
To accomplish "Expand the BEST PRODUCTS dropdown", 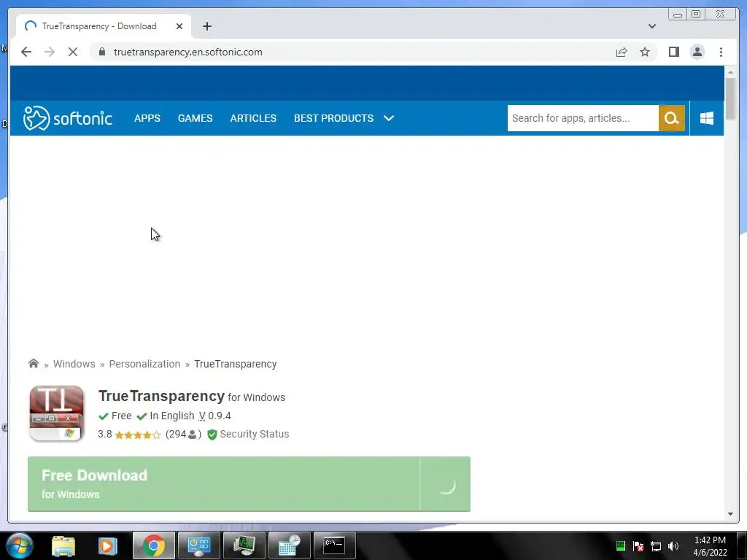I will tap(344, 118).
